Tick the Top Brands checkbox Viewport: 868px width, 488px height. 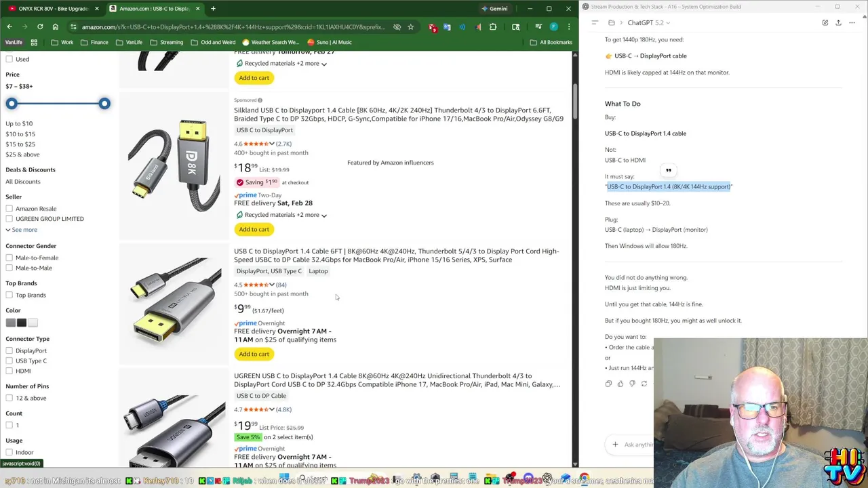click(9, 295)
